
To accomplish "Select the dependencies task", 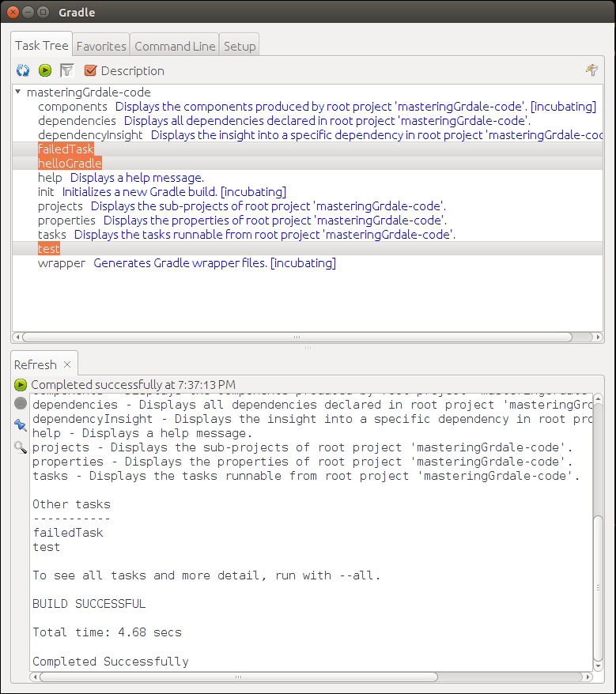I will point(77,121).
